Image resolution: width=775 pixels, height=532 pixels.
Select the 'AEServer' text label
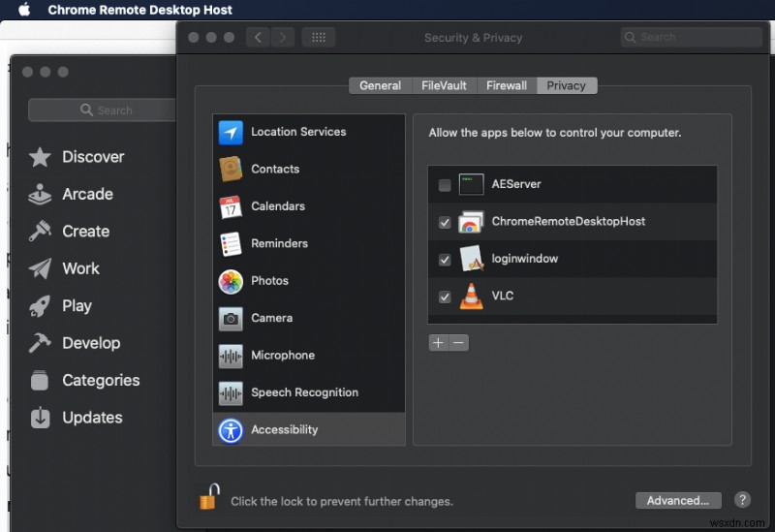pos(516,184)
